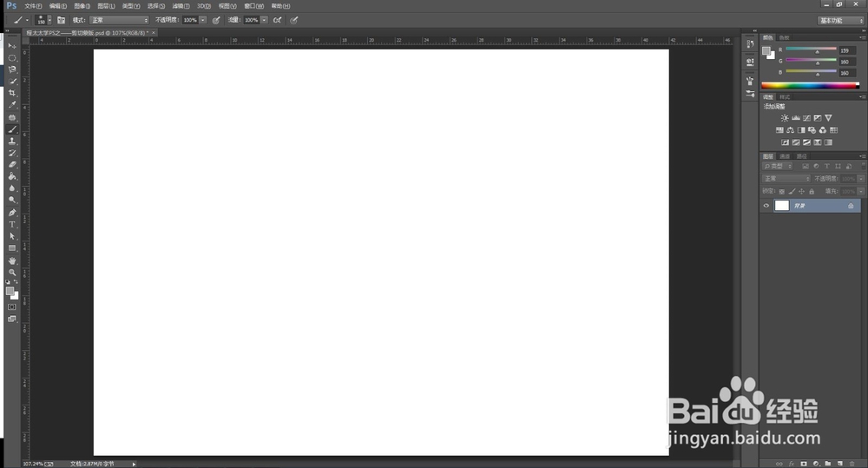Screen dimensions: 868x468
Task: Open layer filter type dropdown
Action: [778, 166]
